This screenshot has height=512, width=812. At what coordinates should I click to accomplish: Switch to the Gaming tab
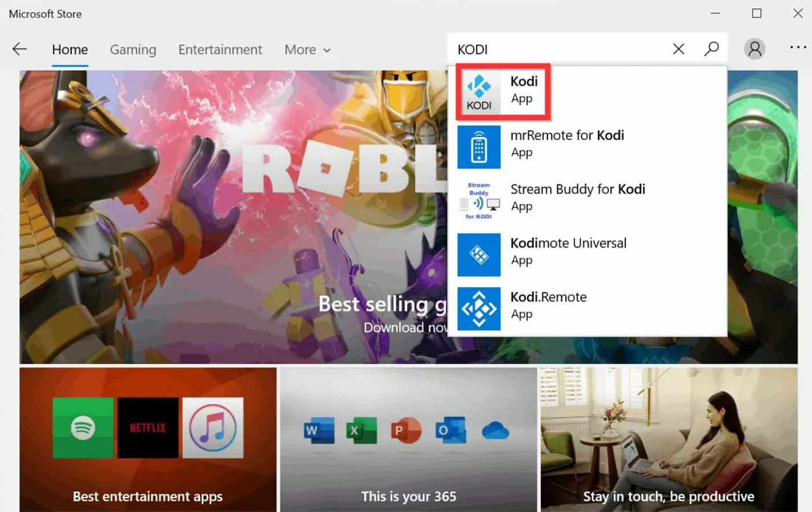tap(133, 50)
